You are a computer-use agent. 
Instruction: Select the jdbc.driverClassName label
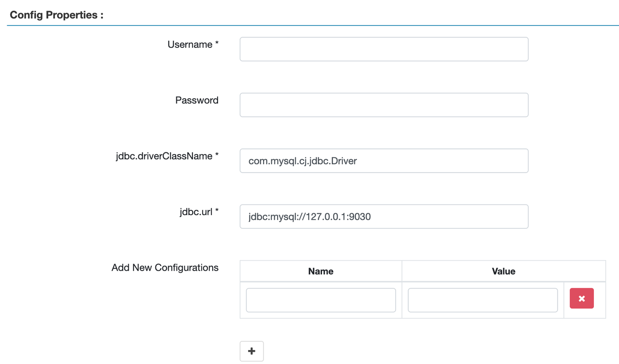click(164, 156)
